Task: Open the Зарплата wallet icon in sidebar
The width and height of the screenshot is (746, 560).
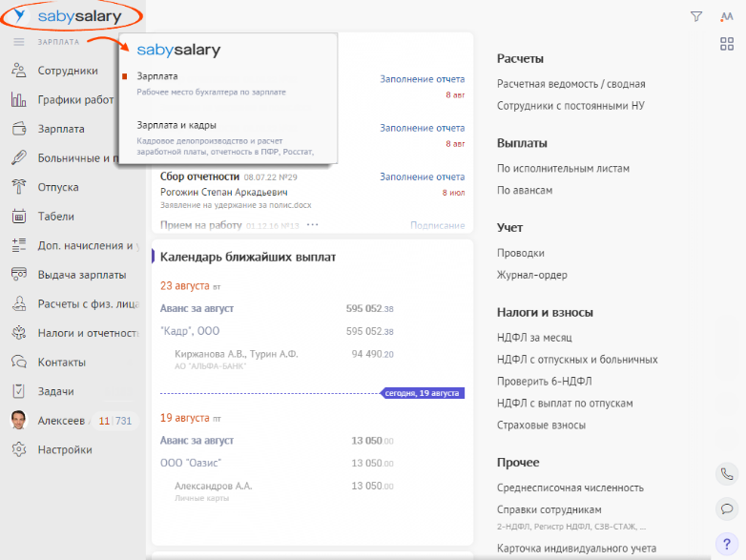Action: click(19, 129)
